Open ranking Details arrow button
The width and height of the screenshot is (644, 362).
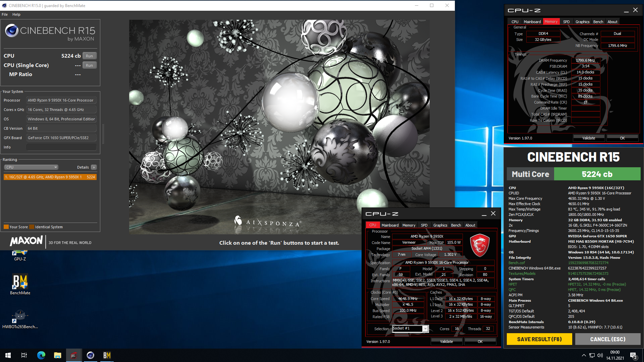pos(94,167)
